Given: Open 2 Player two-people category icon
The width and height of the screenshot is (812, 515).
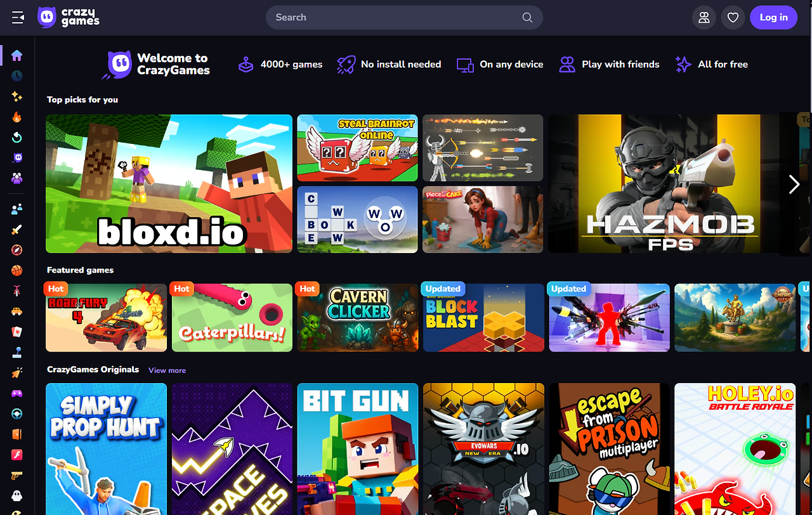Looking at the screenshot, I should [17, 209].
